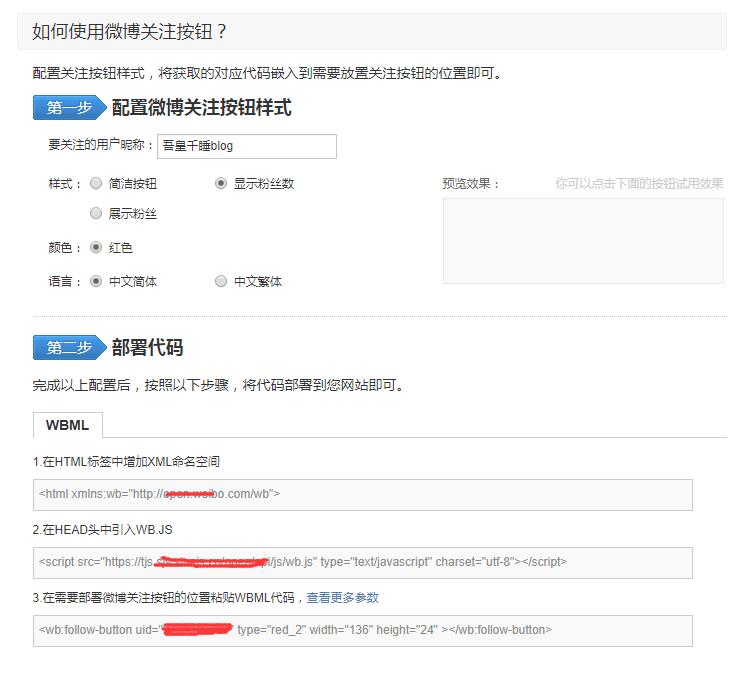Click the WB.JS script tag code box
The width and height of the screenshot is (742, 686).
tap(362, 562)
